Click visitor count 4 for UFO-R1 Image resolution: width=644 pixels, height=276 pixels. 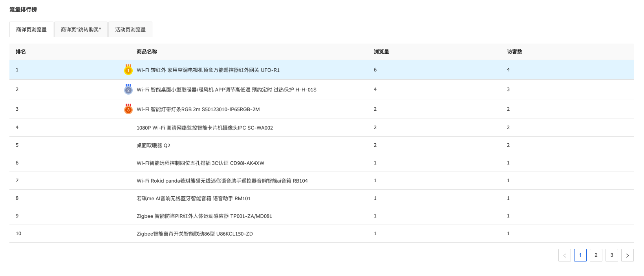(x=508, y=70)
